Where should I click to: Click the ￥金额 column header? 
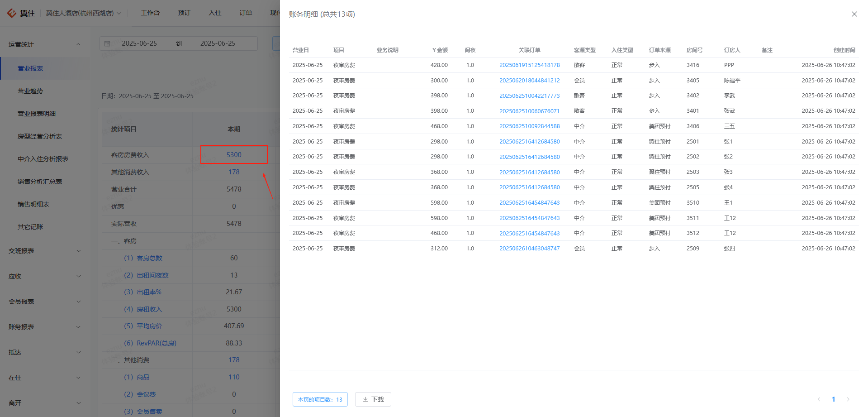(440, 50)
